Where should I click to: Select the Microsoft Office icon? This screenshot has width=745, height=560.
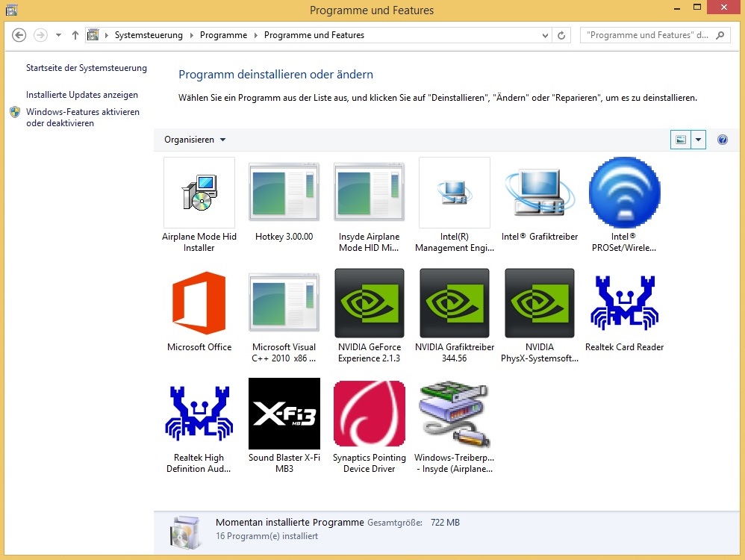[199, 303]
